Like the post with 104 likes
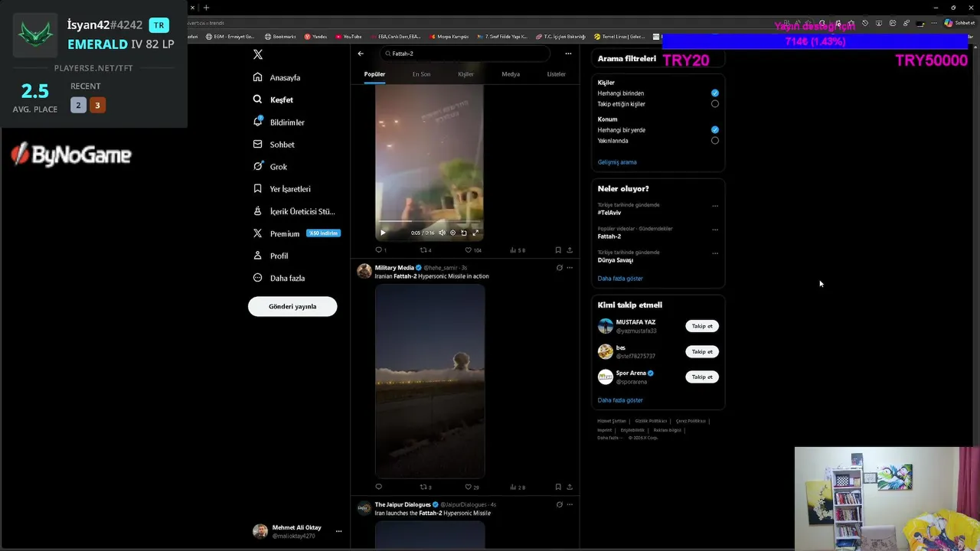The width and height of the screenshot is (980, 551). coord(473,250)
